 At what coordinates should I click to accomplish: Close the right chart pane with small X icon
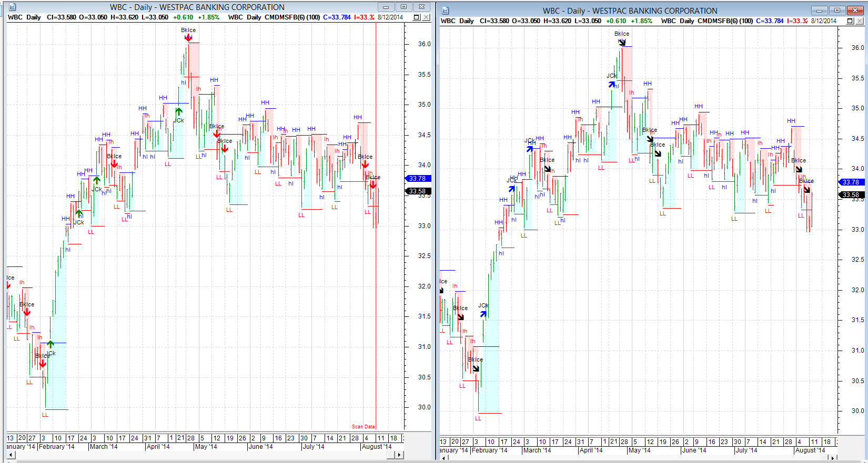[x=860, y=21]
